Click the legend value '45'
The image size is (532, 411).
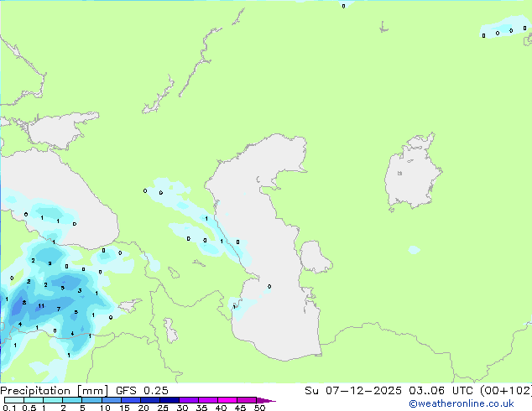pos(240,408)
